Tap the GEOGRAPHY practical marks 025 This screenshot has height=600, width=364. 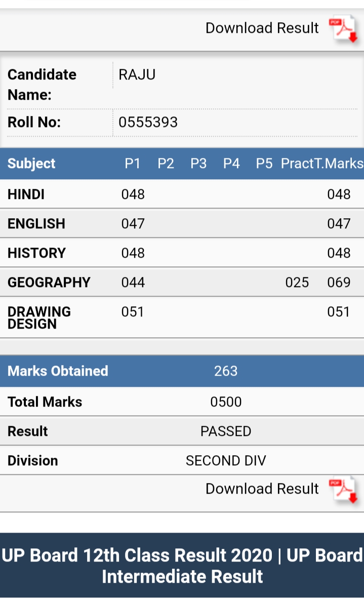pos(297,283)
